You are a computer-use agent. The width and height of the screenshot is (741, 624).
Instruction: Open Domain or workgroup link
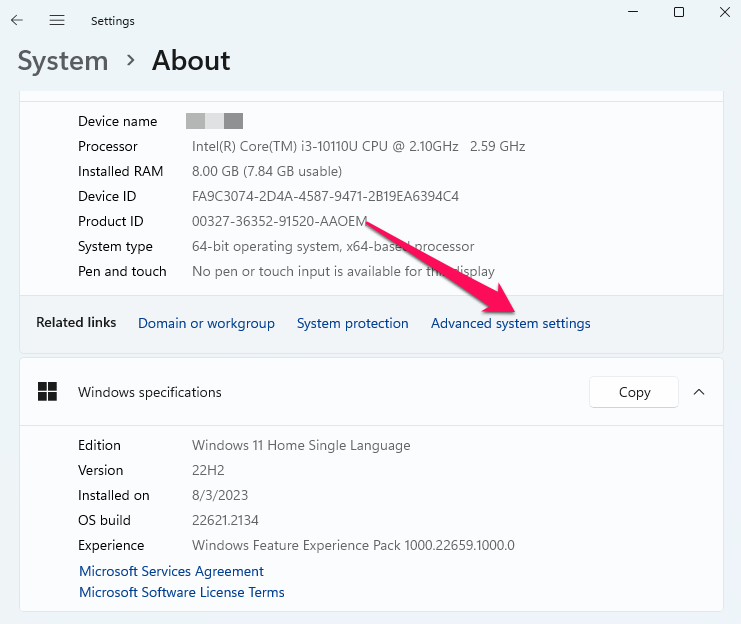coord(206,323)
